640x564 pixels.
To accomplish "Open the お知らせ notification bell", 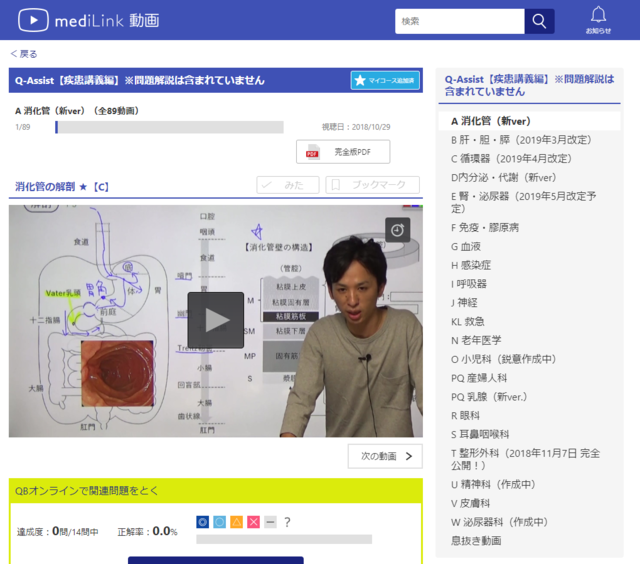I will (598, 20).
